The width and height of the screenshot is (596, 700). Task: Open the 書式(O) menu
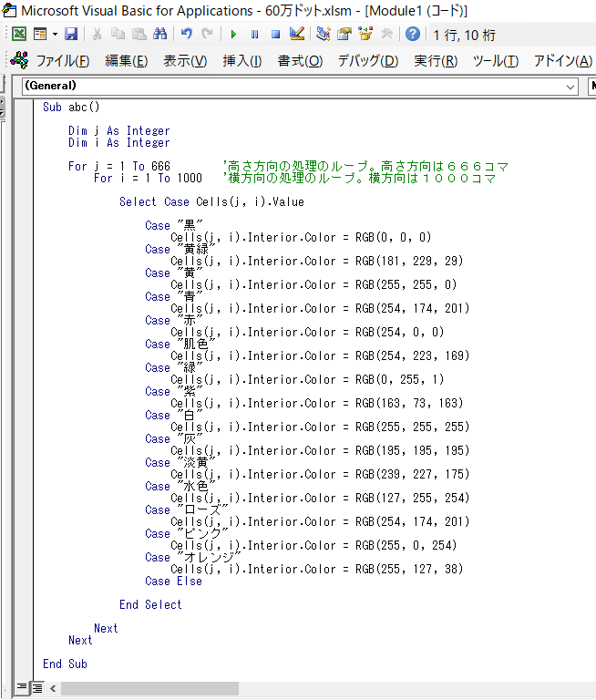pos(300,61)
